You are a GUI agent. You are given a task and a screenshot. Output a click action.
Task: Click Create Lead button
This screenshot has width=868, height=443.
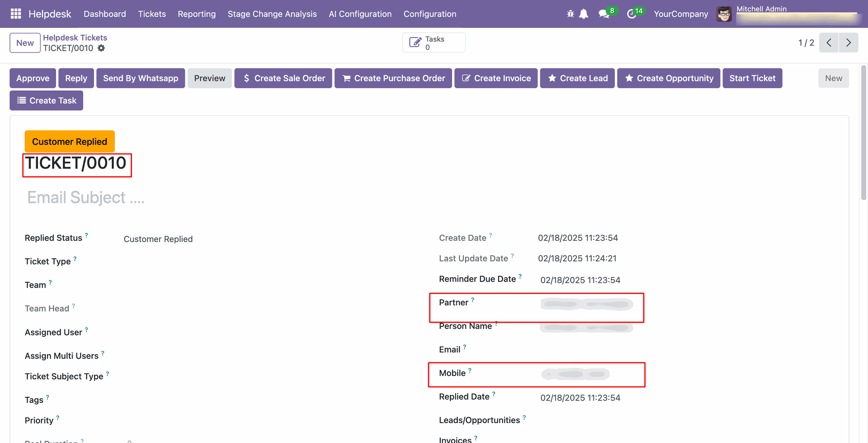(577, 78)
